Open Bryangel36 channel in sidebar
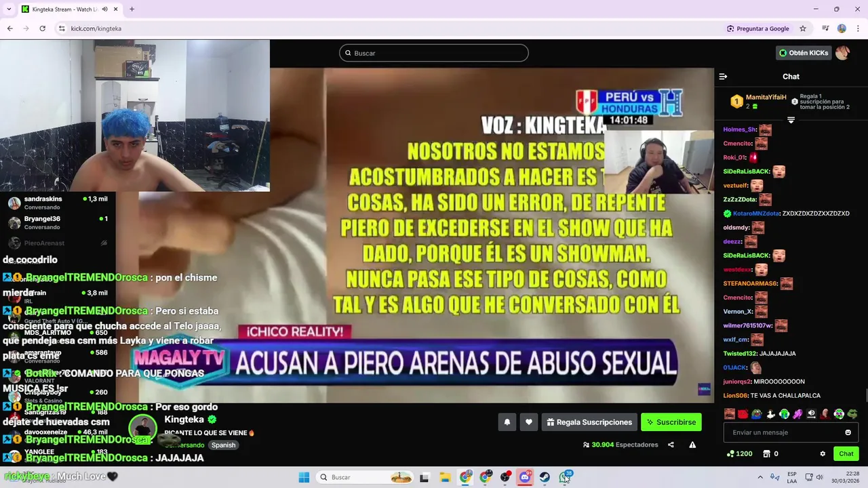The height and width of the screenshot is (488, 868). 58,223
